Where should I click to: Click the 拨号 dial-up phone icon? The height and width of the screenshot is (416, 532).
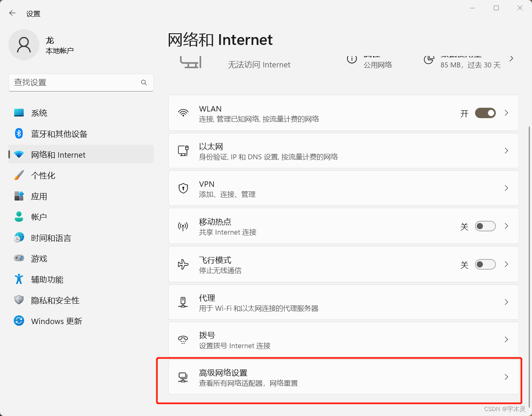(183, 340)
